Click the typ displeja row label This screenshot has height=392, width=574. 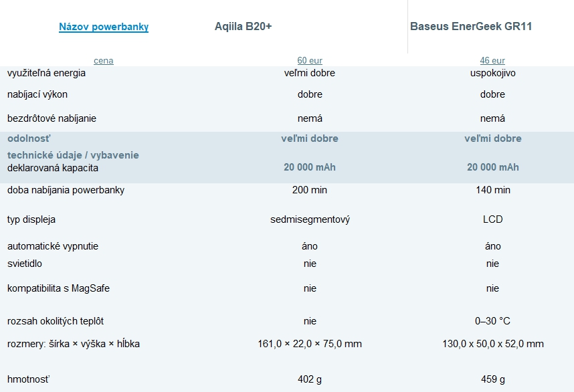pyautogui.click(x=31, y=219)
